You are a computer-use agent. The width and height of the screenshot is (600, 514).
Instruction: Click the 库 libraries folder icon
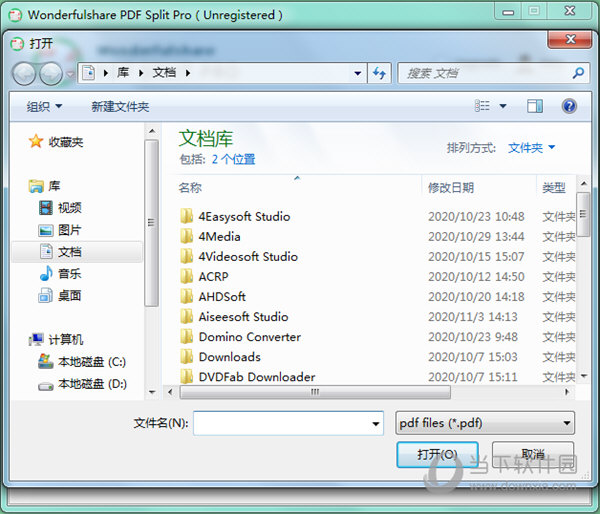click(36, 186)
